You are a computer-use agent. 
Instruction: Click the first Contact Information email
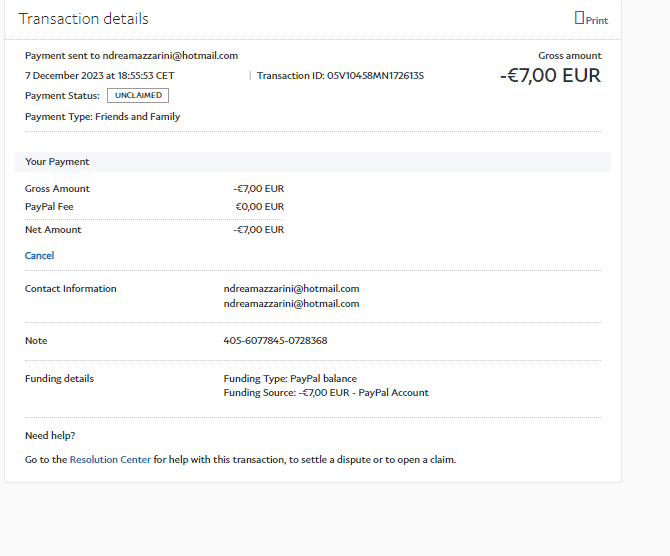(291, 289)
